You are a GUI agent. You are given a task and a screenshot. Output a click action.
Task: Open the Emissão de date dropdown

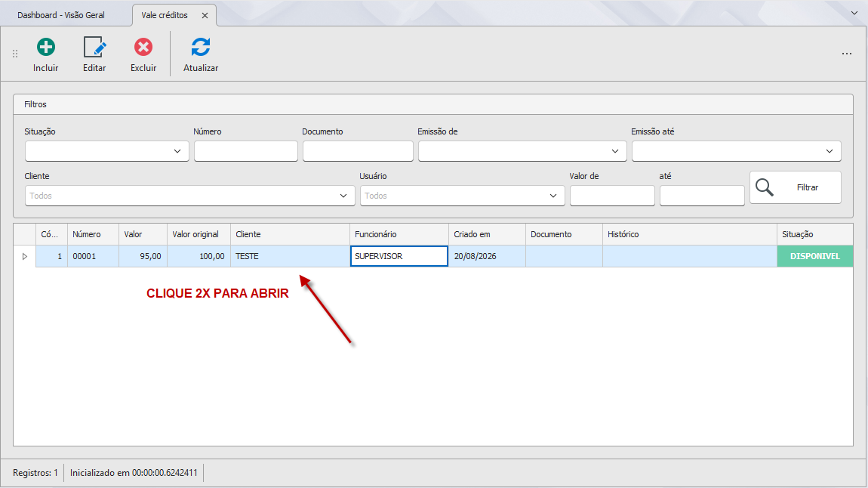[615, 151]
